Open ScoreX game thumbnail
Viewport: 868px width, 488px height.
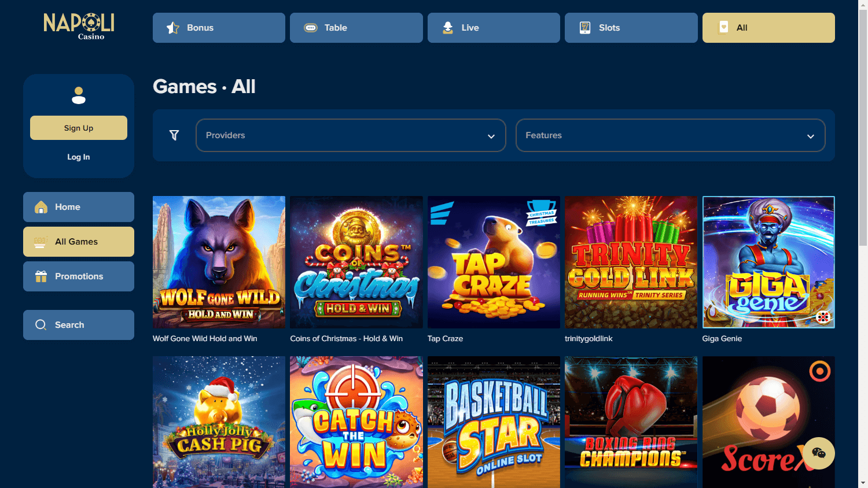768,422
